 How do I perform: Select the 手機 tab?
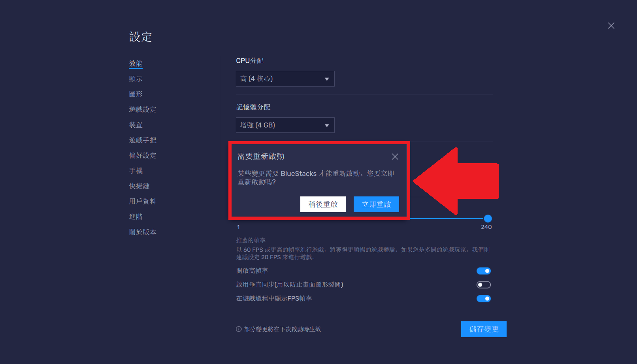pyautogui.click(x=136, y=171)
